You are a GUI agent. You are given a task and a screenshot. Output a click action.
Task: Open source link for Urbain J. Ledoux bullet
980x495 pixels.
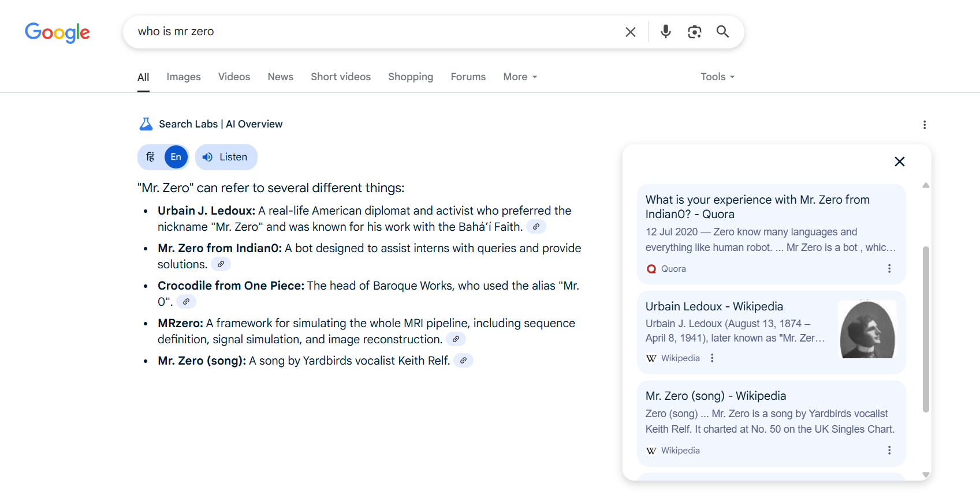click(x=536, y=227)
